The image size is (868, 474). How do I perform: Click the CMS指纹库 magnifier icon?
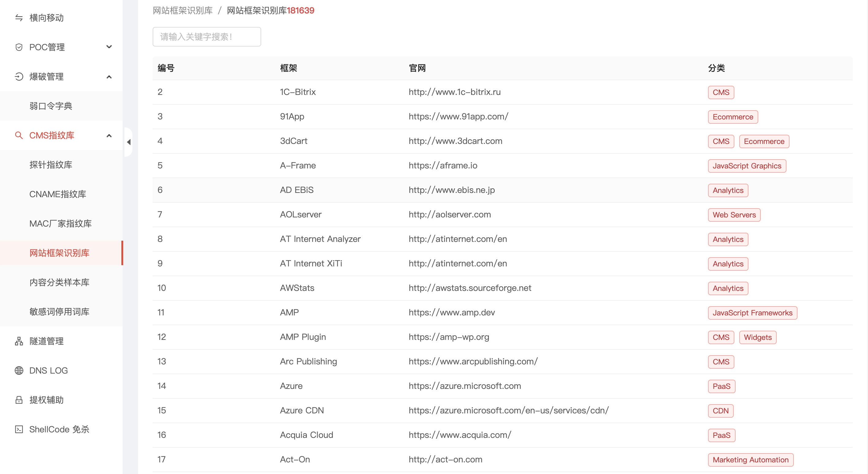point(19,135)
